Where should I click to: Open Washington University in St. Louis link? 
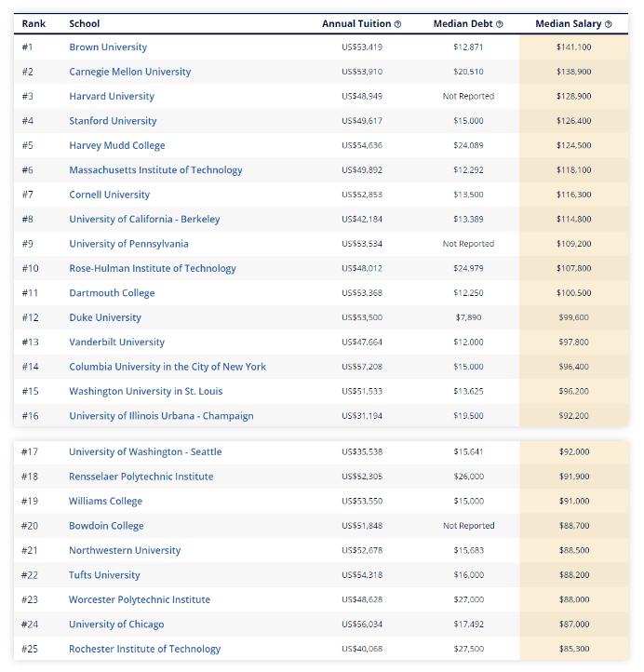(146, 391)
